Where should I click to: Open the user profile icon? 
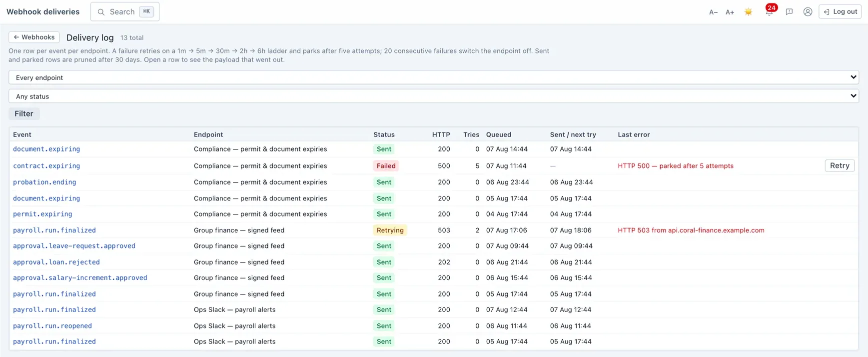click(x=808, y=12)
